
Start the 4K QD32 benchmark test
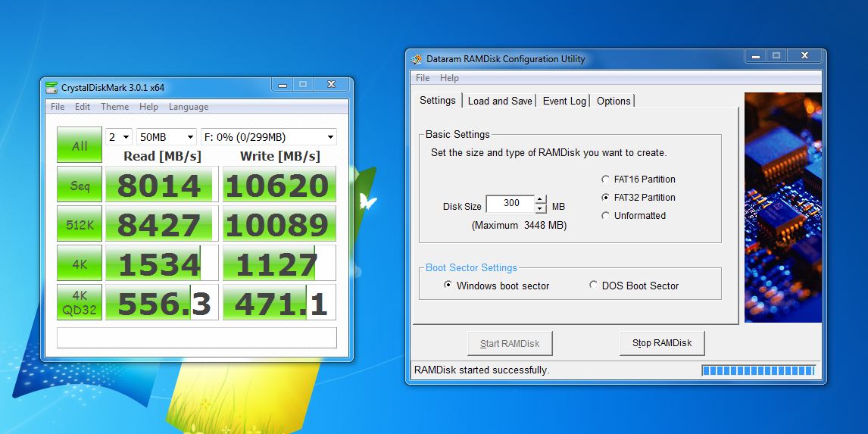tap(80, 302)
